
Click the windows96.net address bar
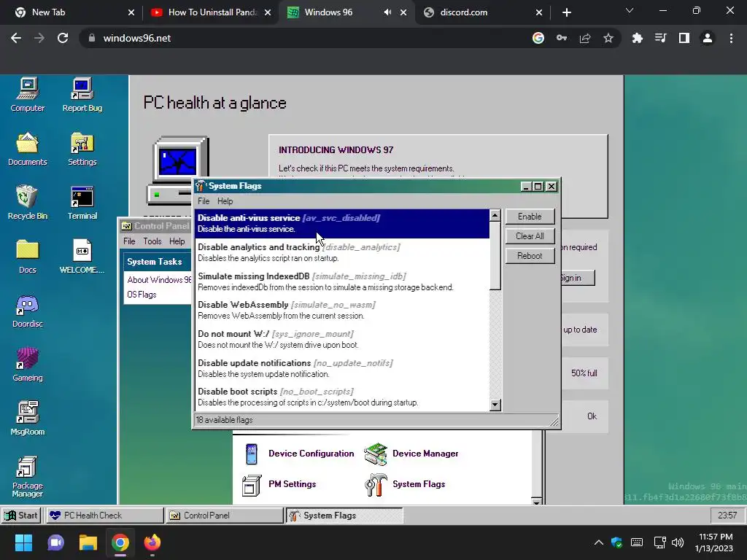[305, 38]
